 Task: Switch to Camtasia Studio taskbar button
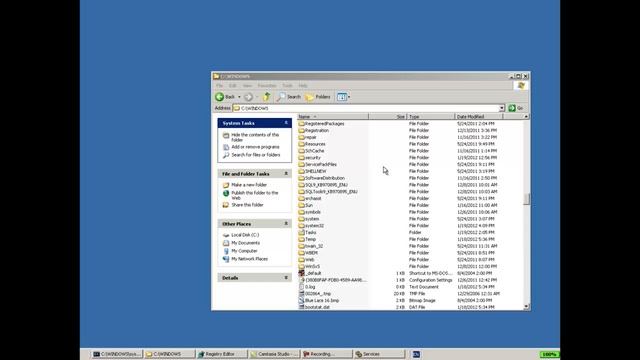274,354
